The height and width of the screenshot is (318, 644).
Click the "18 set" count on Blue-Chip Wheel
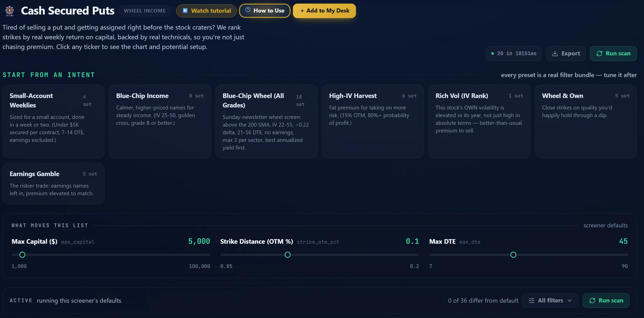coord(300,100)
